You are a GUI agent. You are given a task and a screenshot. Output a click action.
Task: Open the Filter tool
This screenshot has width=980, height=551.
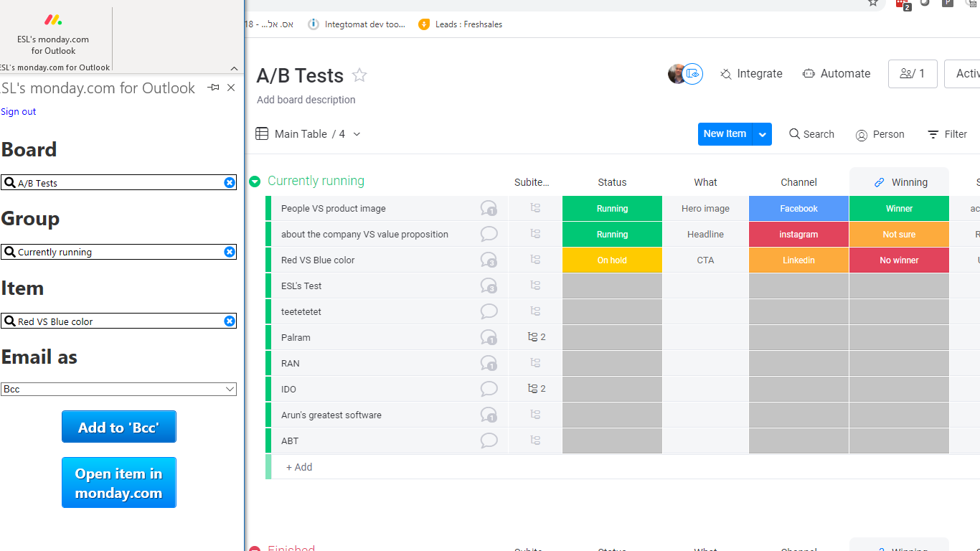947,134
